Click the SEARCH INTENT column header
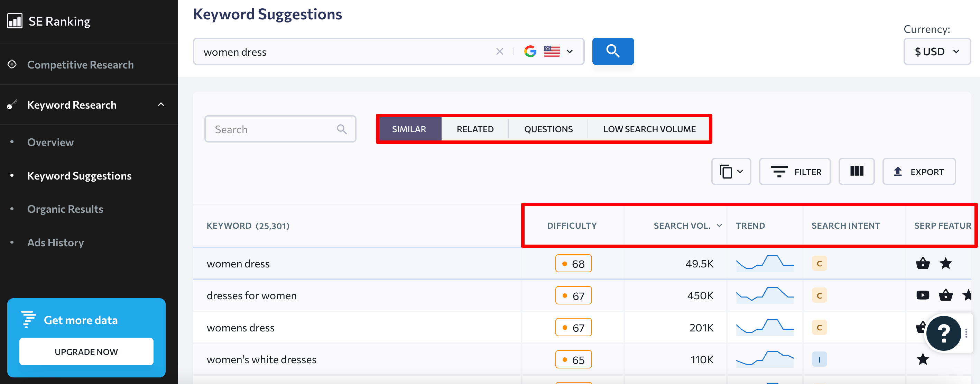 coord(845,226)
